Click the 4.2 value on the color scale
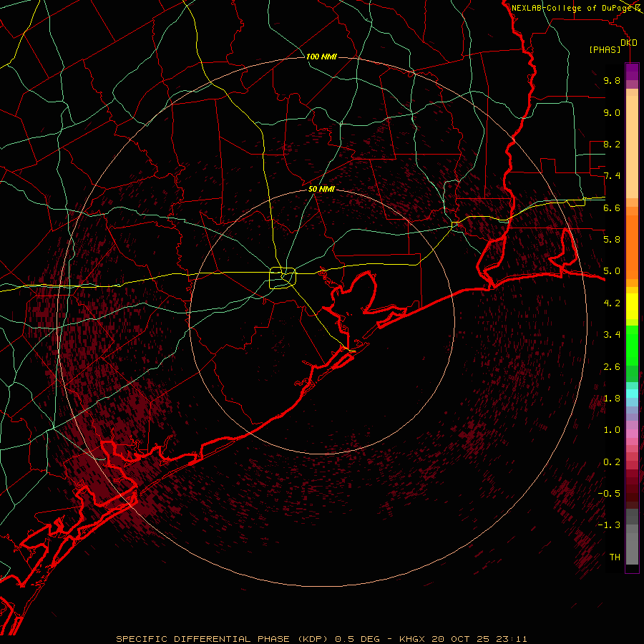Screen dimensions: 644x644 [x=612, y=303]
